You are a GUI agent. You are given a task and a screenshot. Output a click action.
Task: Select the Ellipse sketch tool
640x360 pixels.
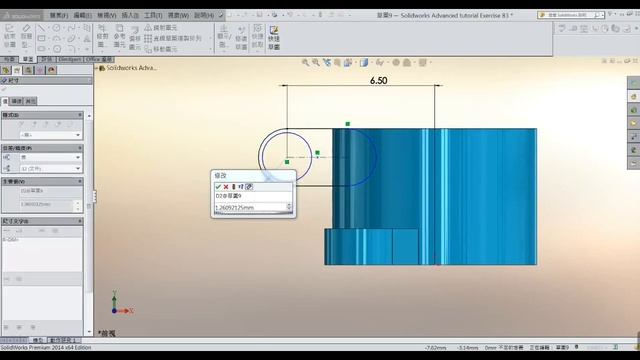[x=71, y=38]
